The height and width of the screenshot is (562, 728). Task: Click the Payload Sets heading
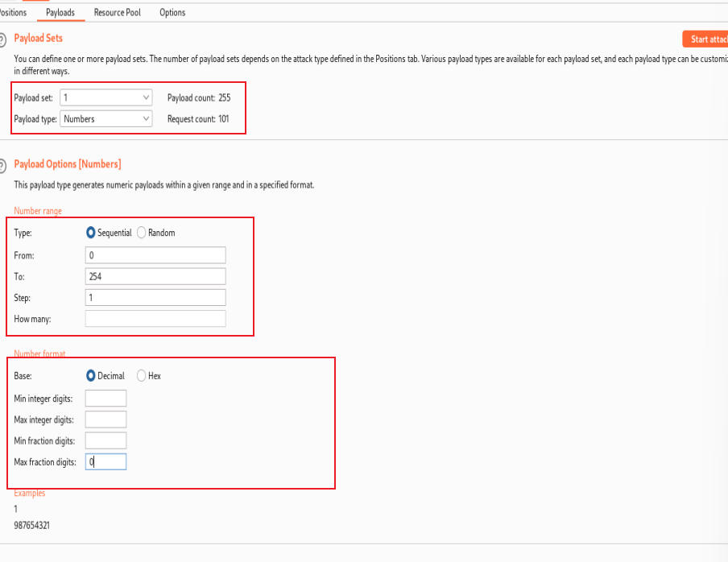click(x=38, y=38)
